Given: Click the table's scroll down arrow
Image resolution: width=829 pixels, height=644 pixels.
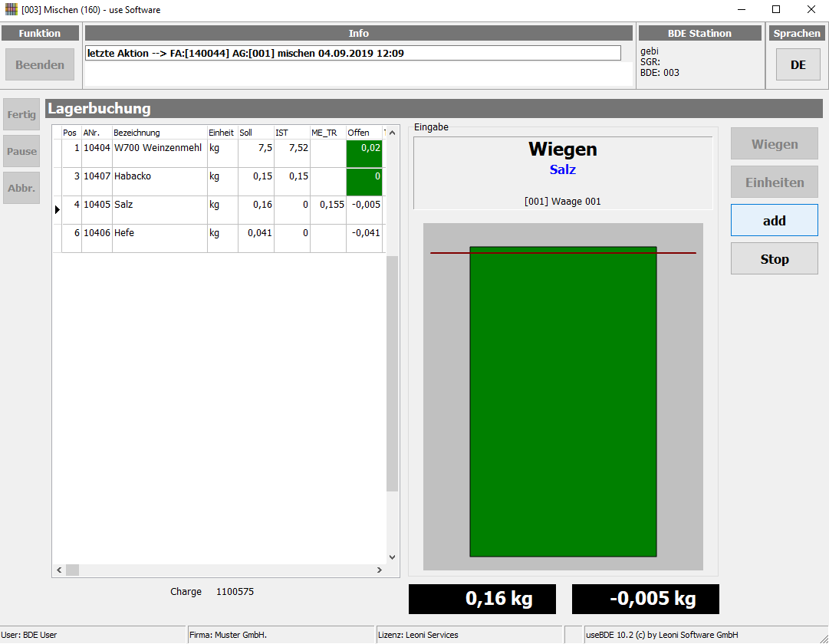Looking at the screenshot, I should [392, 557].
